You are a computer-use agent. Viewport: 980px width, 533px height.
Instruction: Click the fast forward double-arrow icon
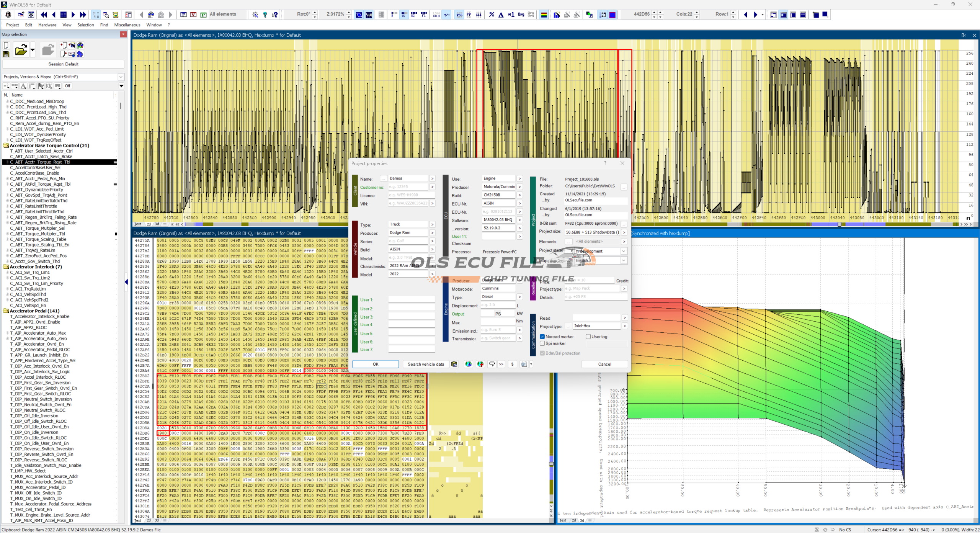[83, 15]
